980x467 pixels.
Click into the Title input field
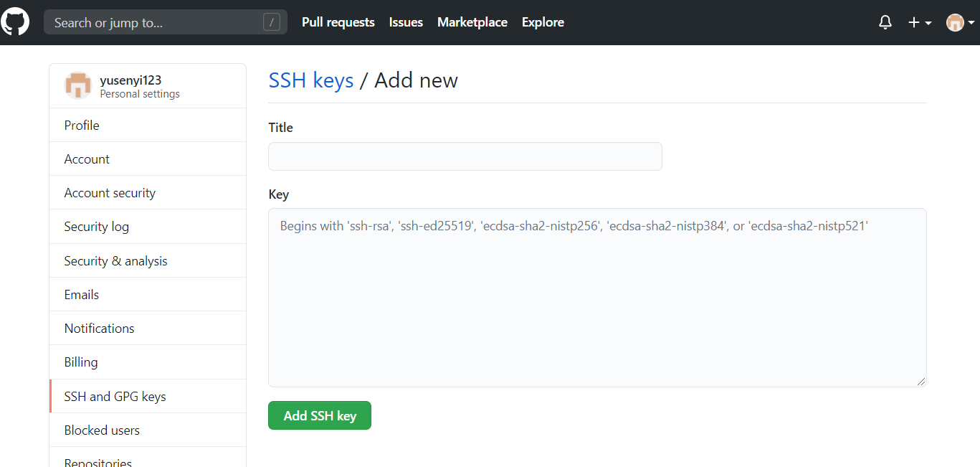(465, 156)
